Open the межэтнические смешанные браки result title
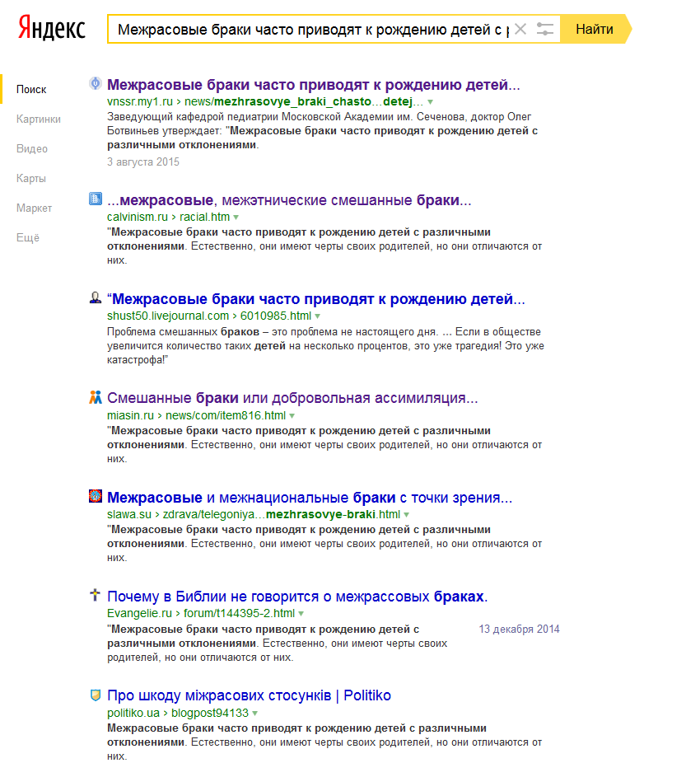Screen dimensions: 700x777 point(289,200)
